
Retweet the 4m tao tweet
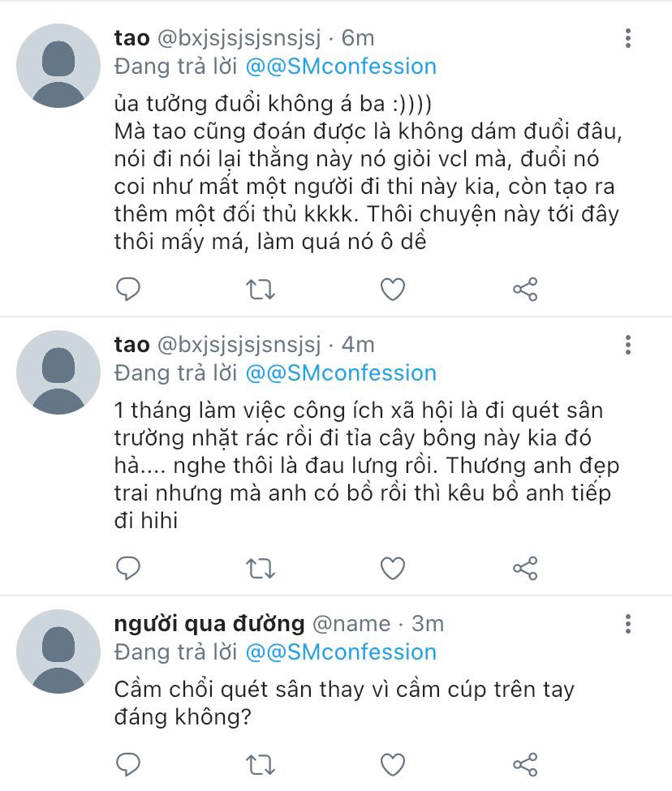tap(261, 569)
